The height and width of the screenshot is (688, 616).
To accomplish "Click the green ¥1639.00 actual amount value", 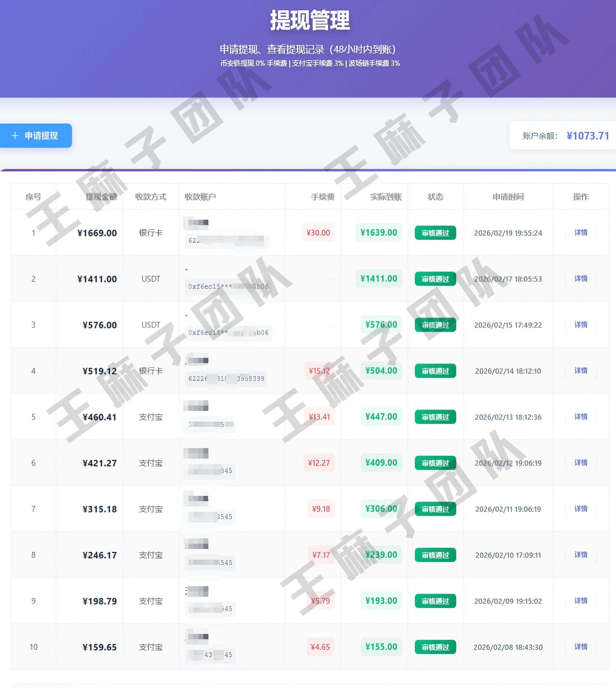I will (x=379, y=233).
